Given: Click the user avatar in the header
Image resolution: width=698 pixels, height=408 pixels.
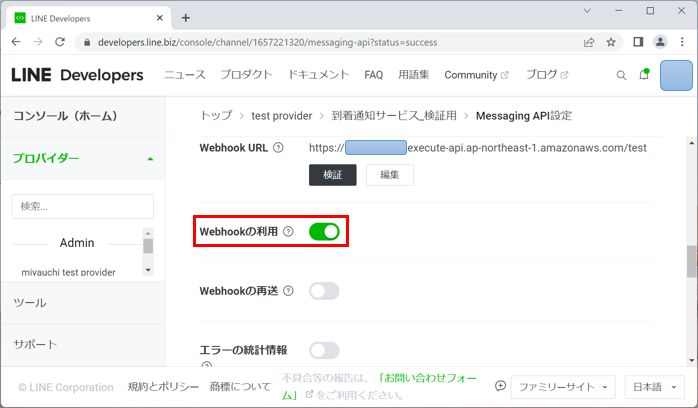Looking at the screenshot, I should pyautogui.click(x=676, y=76).
